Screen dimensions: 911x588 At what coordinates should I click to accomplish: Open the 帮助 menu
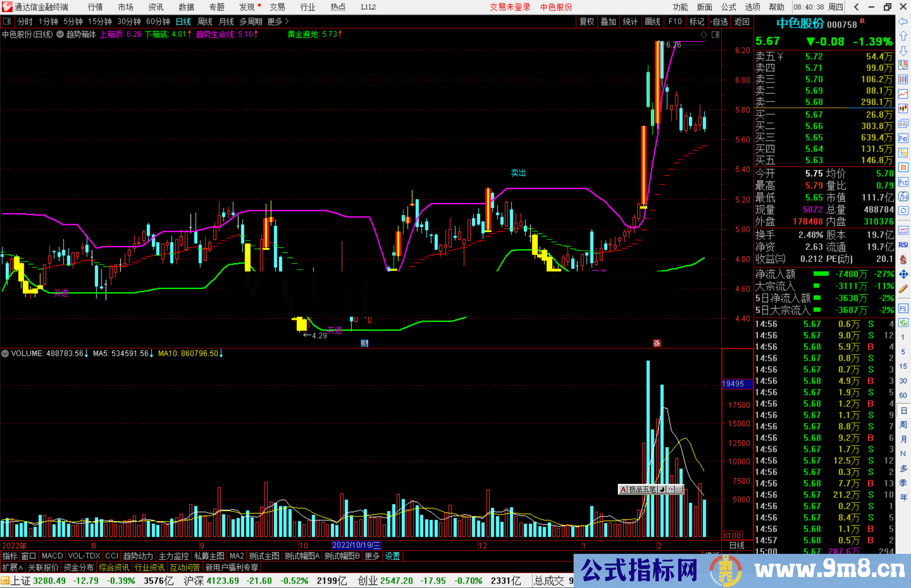coord(776,7)
